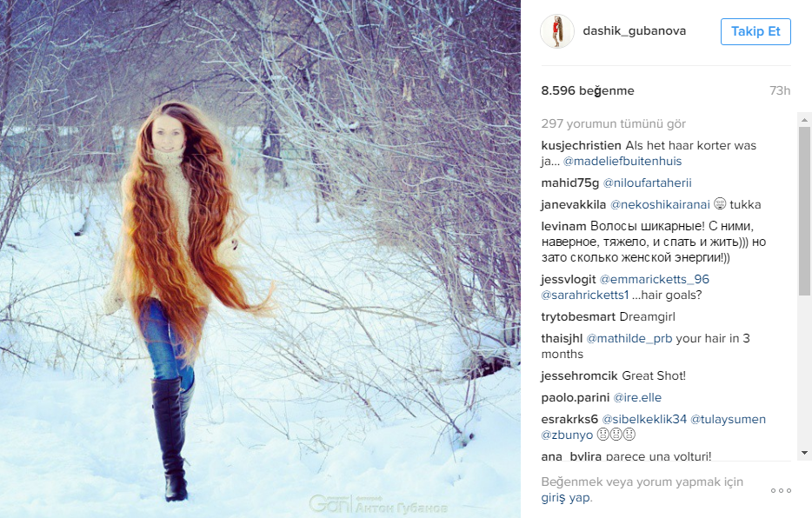Open the @nekoshikairanai mention
This screenshot has height=518, width=812.
[660, 204]
